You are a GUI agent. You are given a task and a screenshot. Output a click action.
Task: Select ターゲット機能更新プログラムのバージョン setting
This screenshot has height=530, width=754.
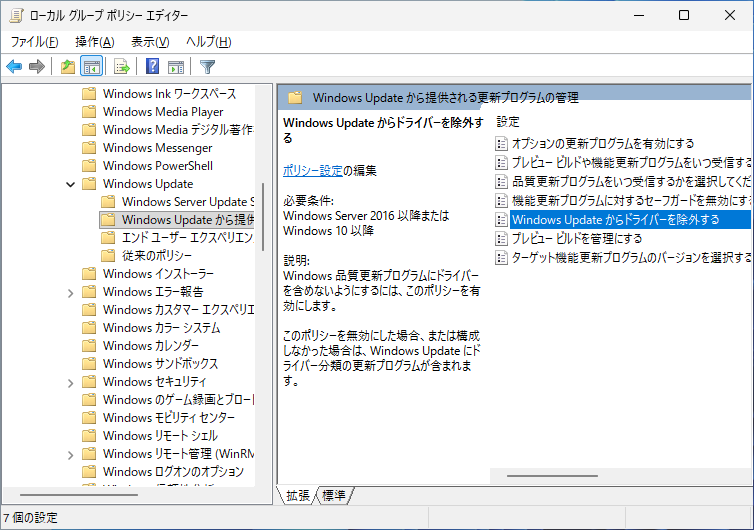(631, 257)
